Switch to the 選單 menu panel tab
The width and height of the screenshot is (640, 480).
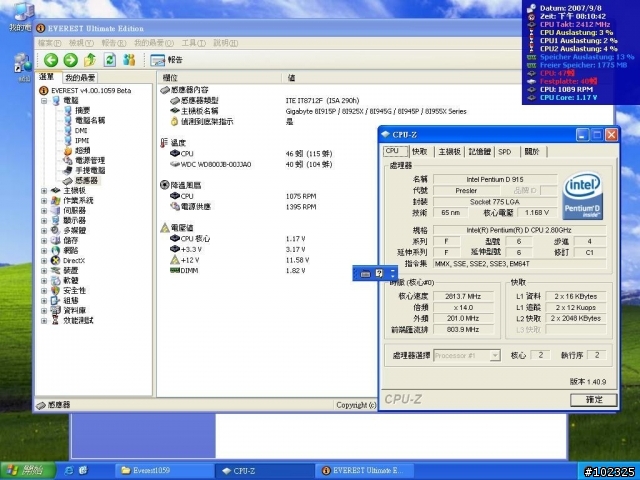pos(47,77)
